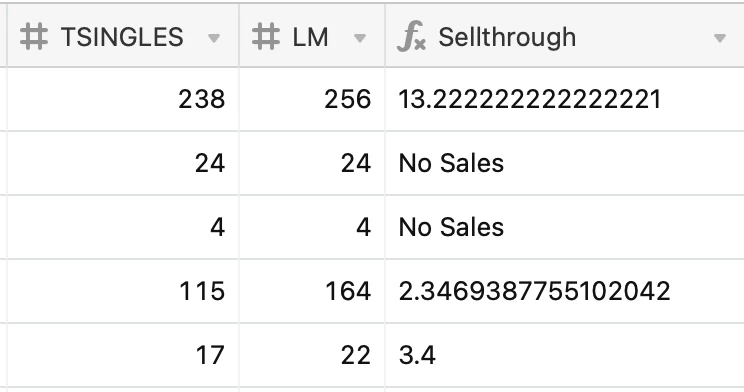This screenshot has width=744, height=392.
Task: Expand the Sellthrough column dropdown menu
Action: (720, 38)
